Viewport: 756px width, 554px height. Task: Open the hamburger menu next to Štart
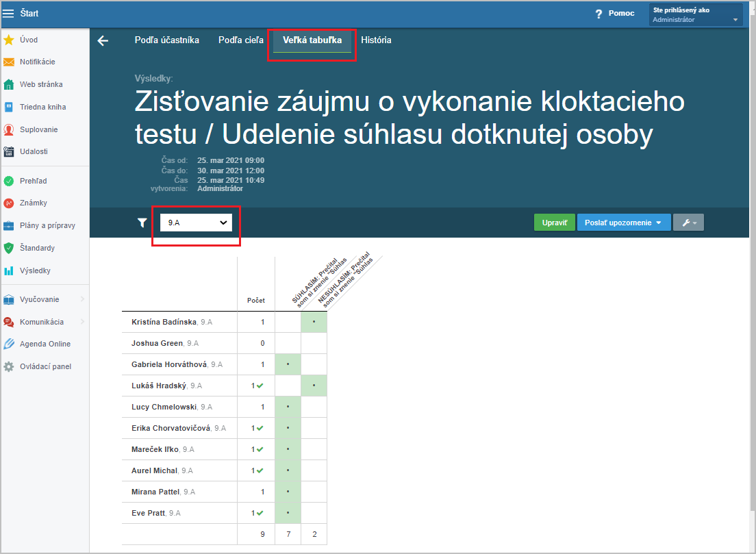[x=8, y=14]
